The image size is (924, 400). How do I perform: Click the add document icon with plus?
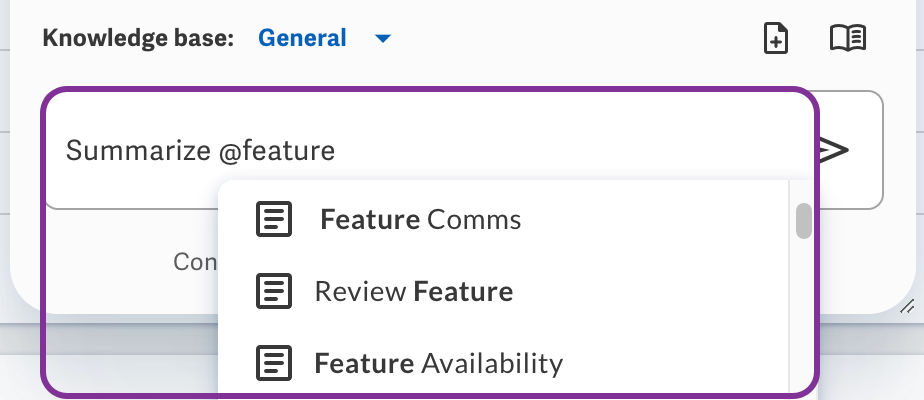[x=776, y=39]
